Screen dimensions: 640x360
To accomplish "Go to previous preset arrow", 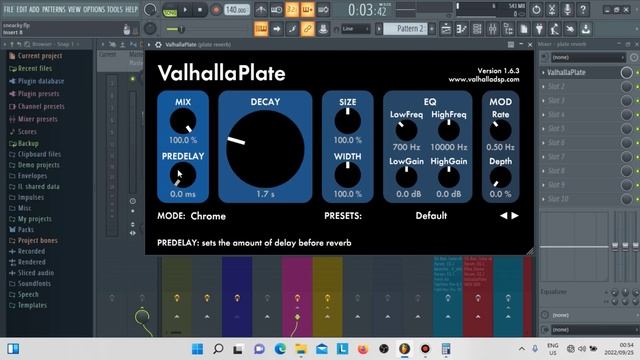I will pos(504,216).
